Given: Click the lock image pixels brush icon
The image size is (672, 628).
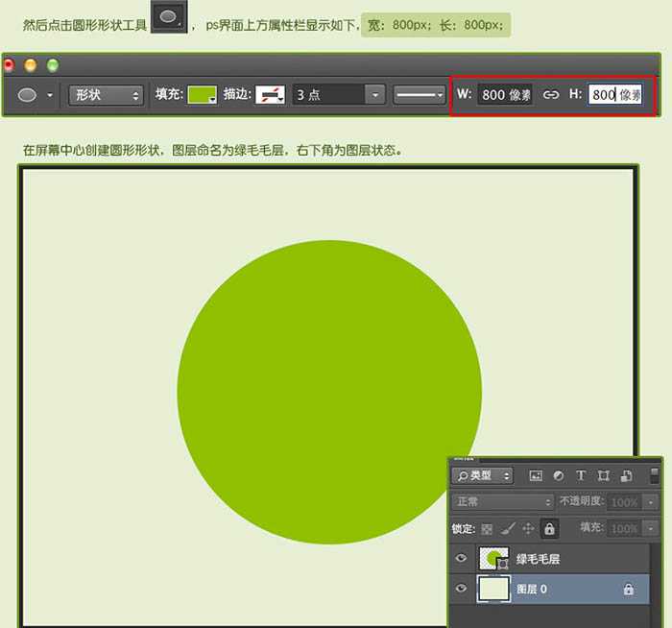Looking at the screenshot, I should [x=508, y=528].
